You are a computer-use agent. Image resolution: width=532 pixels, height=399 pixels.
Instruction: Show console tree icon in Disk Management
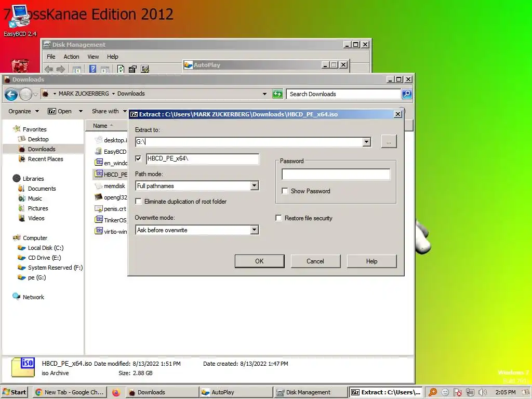click(77, 69)
